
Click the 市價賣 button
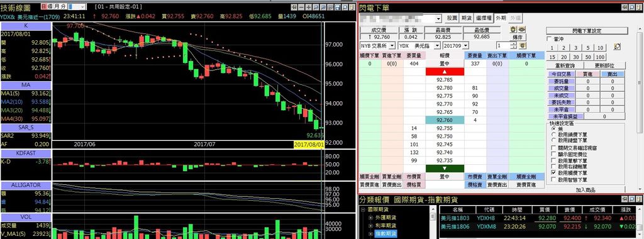(475, 177)
